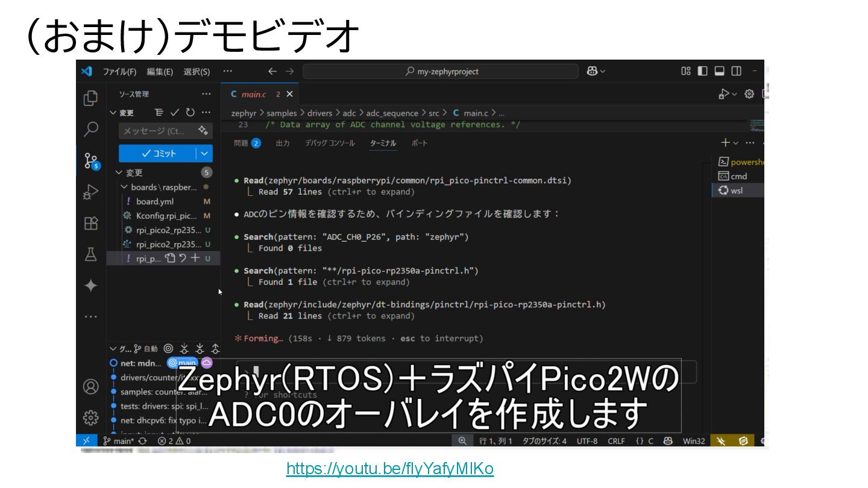Open editor settings gear icon
This screenshot has height=488, width=868.
click(x=749, y=94)
